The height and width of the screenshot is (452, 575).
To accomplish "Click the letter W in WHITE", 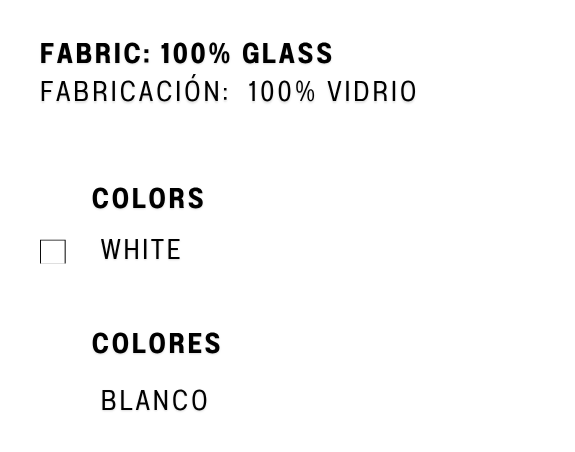I will tap(113, 250).
